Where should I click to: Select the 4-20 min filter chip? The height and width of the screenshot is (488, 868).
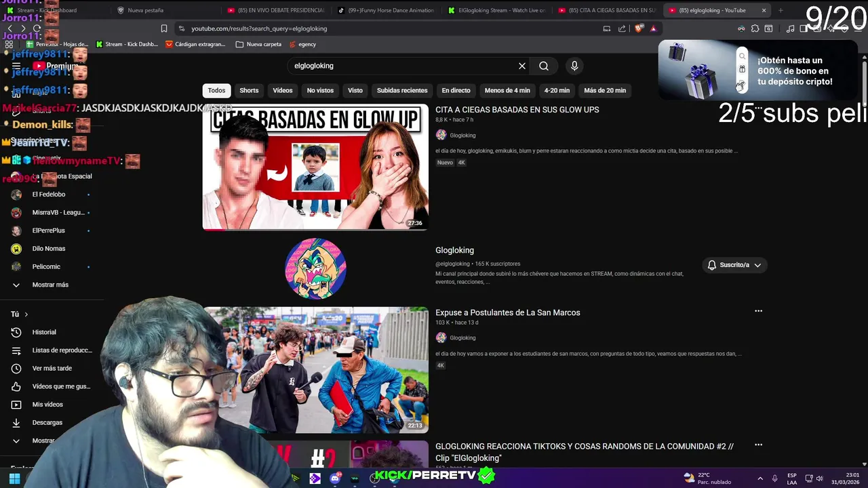pyautogui.click(x=557, y=90)
